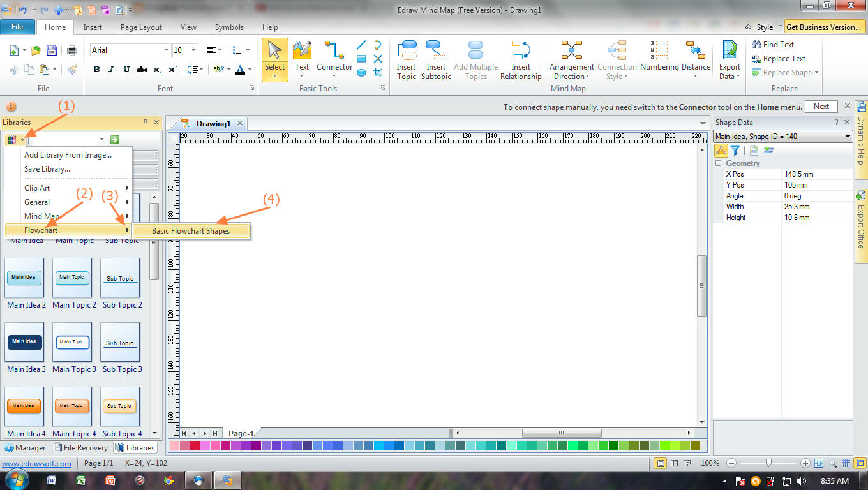Click the Undo arrow in quick access
This screenshot has height=490, width=868.
point(23,10)
